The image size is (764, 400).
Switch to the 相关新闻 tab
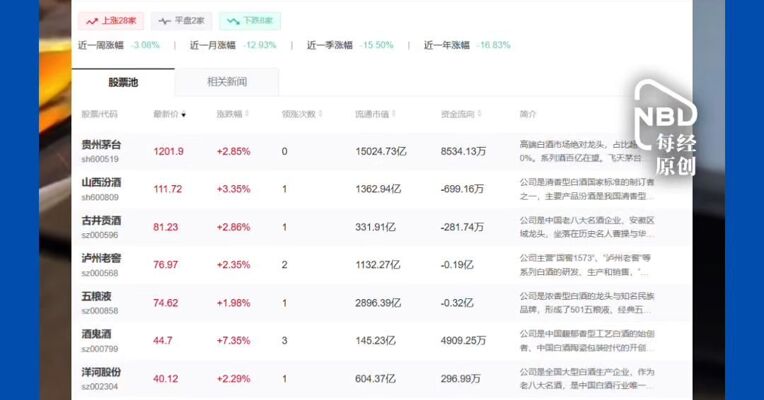click(x=227, y=82)
